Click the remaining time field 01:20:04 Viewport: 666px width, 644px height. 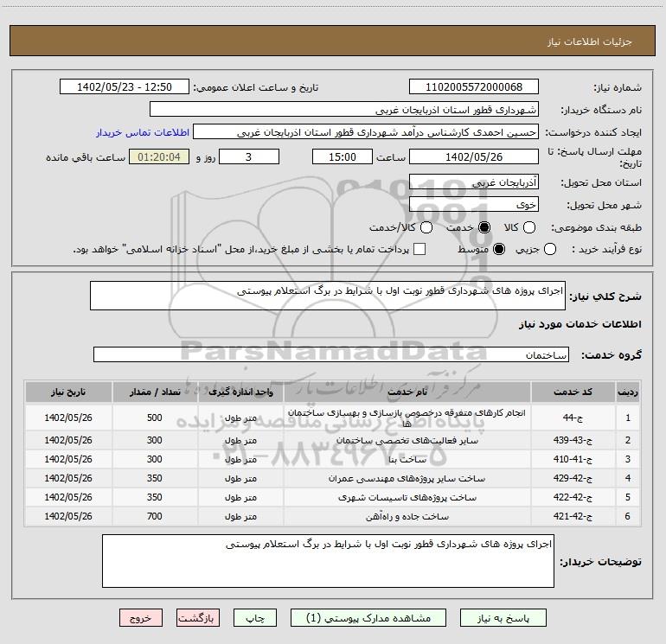coord(159,156)
